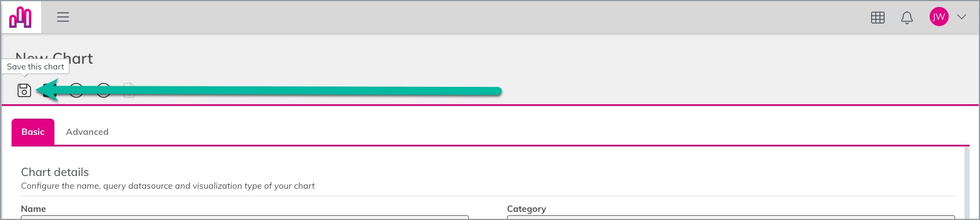The image size is (980, 220).
Task: Switch to the Advanced tab
Action: point(87,132)
